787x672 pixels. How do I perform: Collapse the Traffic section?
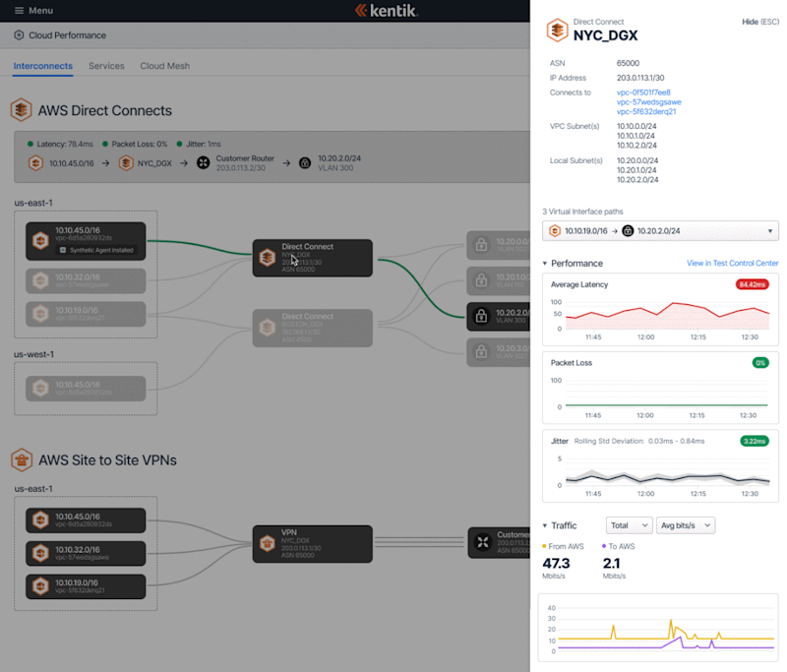click(545, 525)
